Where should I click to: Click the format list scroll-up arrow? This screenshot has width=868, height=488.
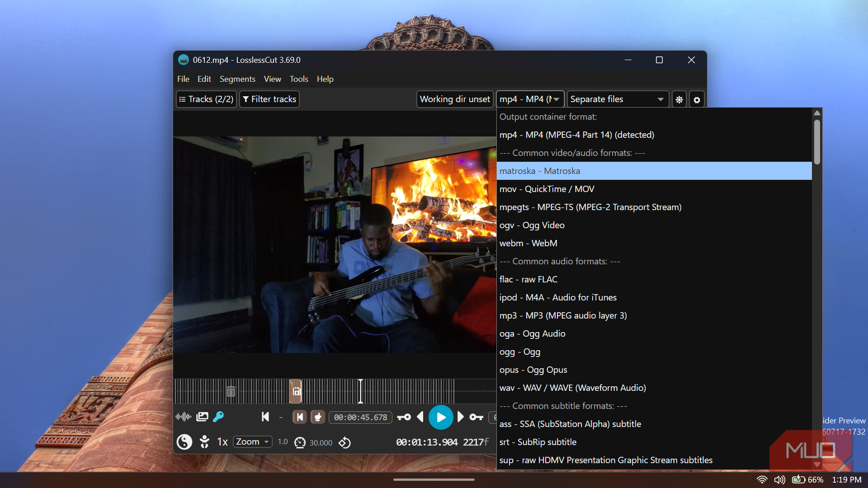point(817,113)
